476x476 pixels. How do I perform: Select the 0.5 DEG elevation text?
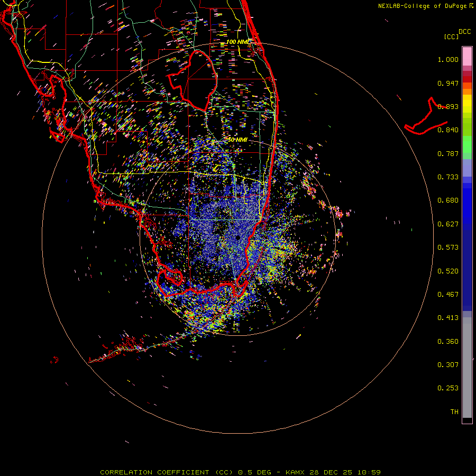pos(254,472)
